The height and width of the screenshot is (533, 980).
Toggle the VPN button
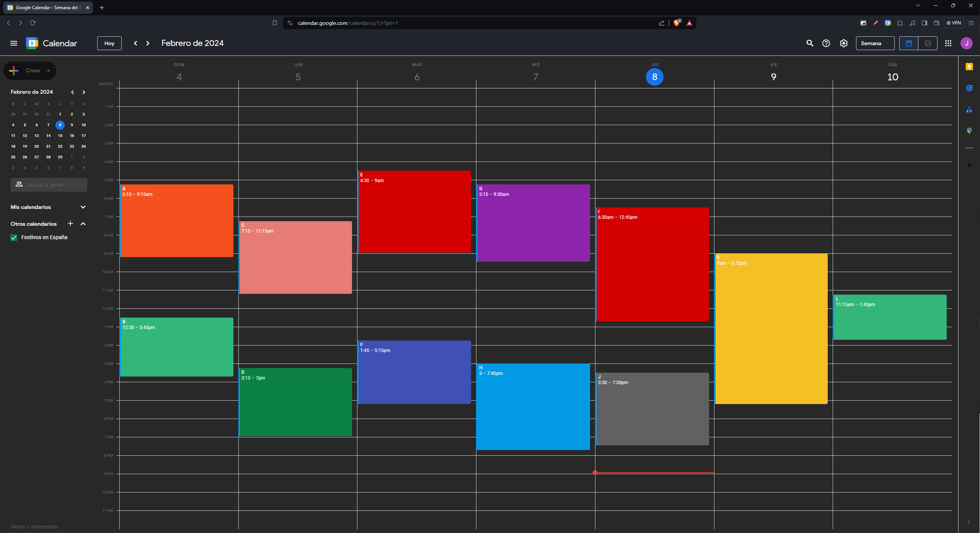click(954, 23)
